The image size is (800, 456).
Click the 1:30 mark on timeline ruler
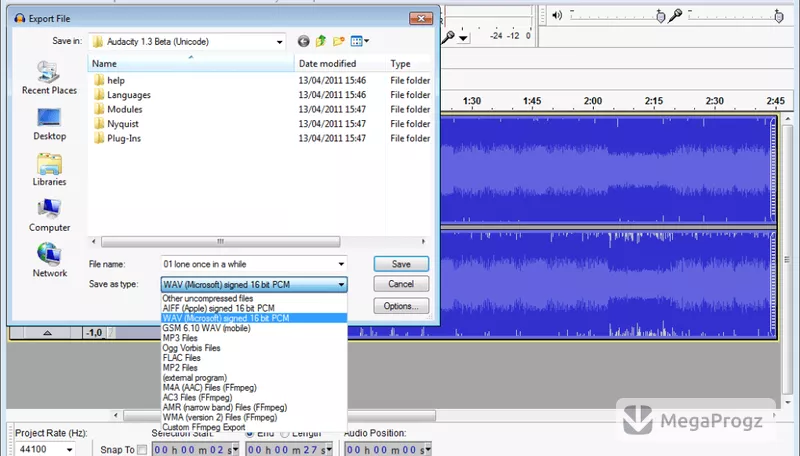tap(471, 101)
